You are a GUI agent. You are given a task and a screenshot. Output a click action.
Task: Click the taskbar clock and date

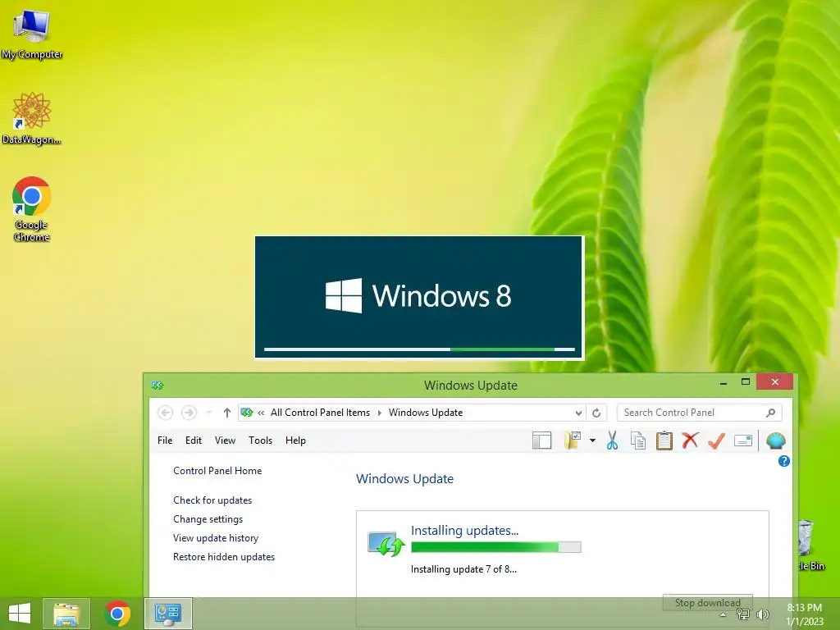pyautogui.click(x=805, y=614)
